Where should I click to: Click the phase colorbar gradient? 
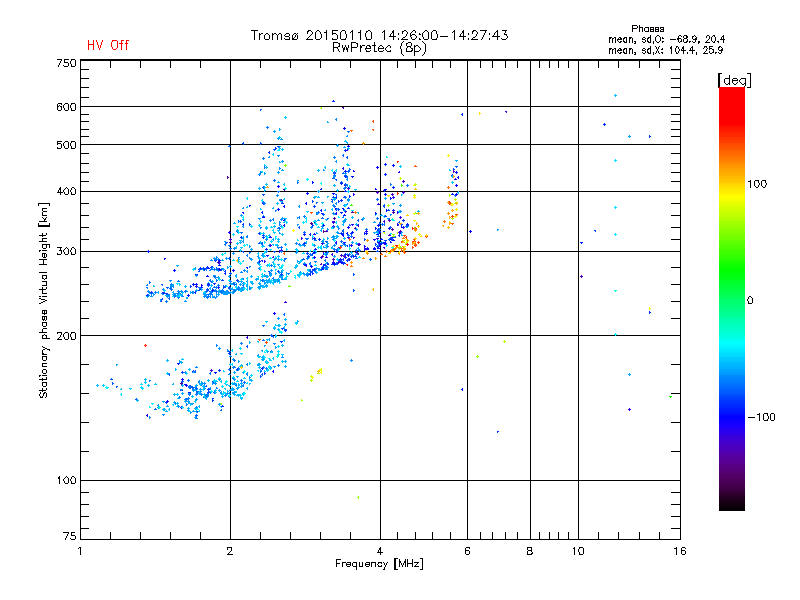[732, 299]
